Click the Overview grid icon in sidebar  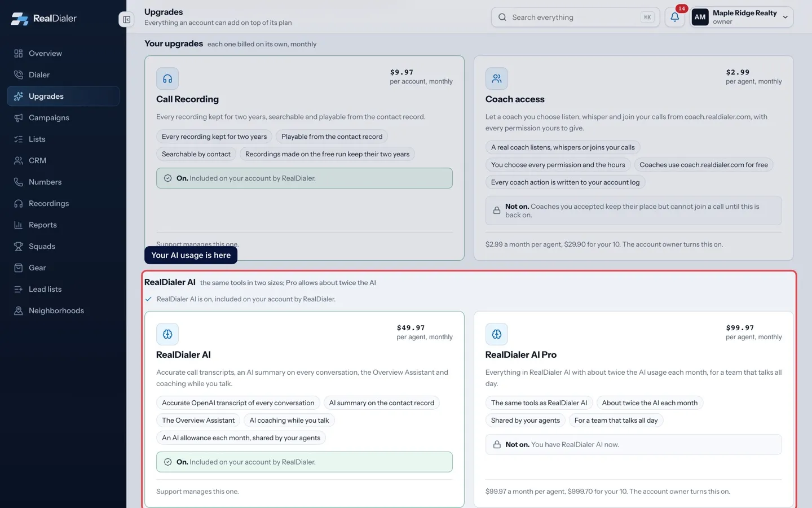point(19,54)
